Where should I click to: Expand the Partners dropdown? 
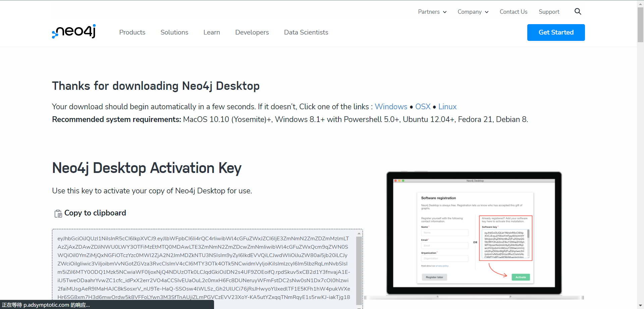(x=432, y=12)
